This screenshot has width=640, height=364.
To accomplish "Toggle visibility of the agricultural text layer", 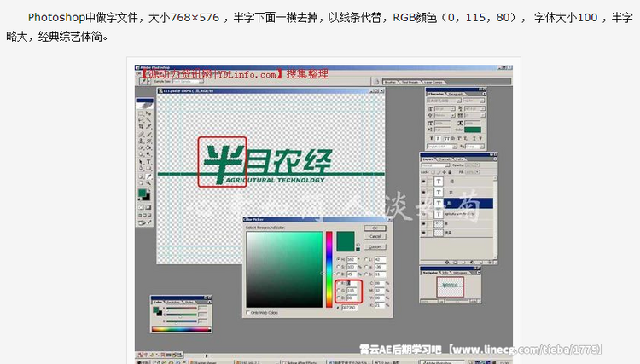I will point(423,214).
